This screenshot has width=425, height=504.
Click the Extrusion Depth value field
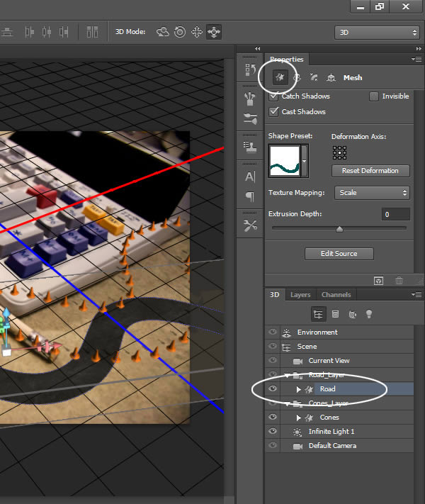point(395,214)
